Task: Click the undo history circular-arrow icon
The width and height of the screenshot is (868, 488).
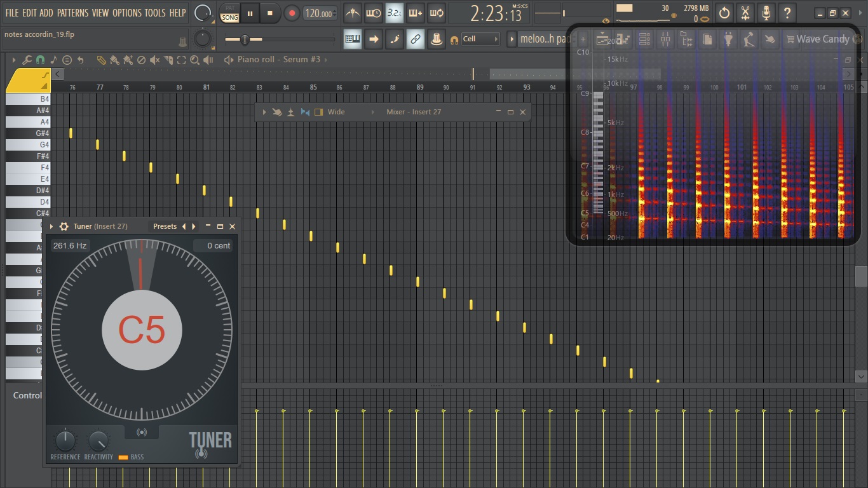Action: click(x=724, y=13)
